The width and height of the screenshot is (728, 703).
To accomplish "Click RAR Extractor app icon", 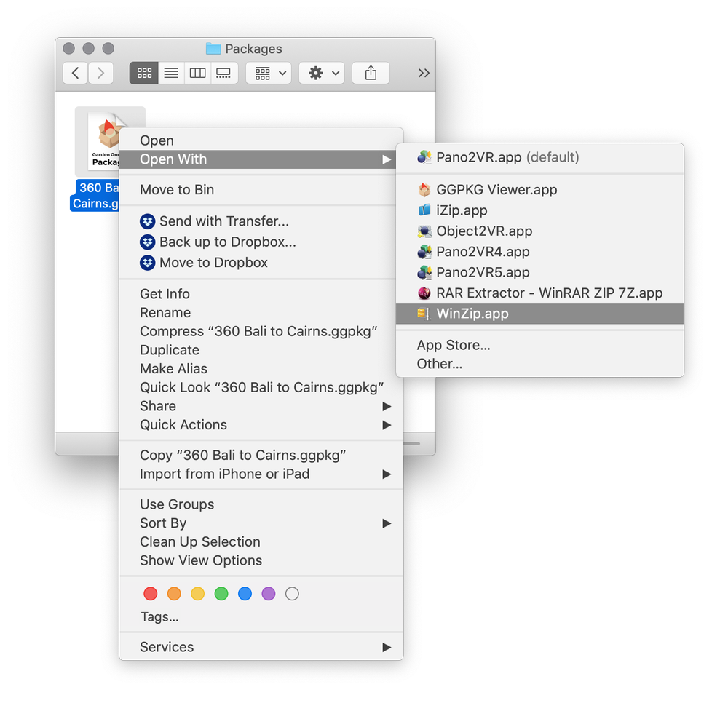I will point(424,293).
